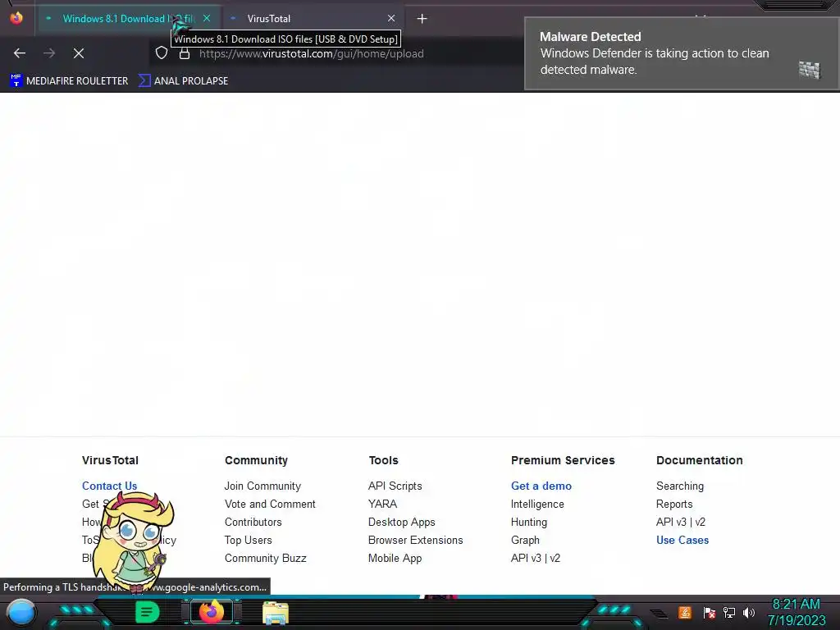Open Graph link under Premium Services
The height and width of the screenshot is (630, 840).
click(x=525, y=540)
